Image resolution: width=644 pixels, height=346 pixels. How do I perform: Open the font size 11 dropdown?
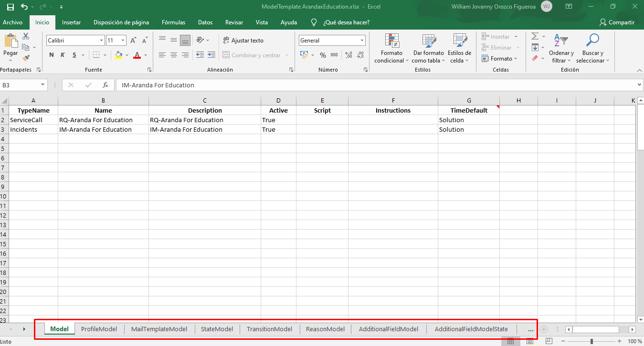point(123,41)
